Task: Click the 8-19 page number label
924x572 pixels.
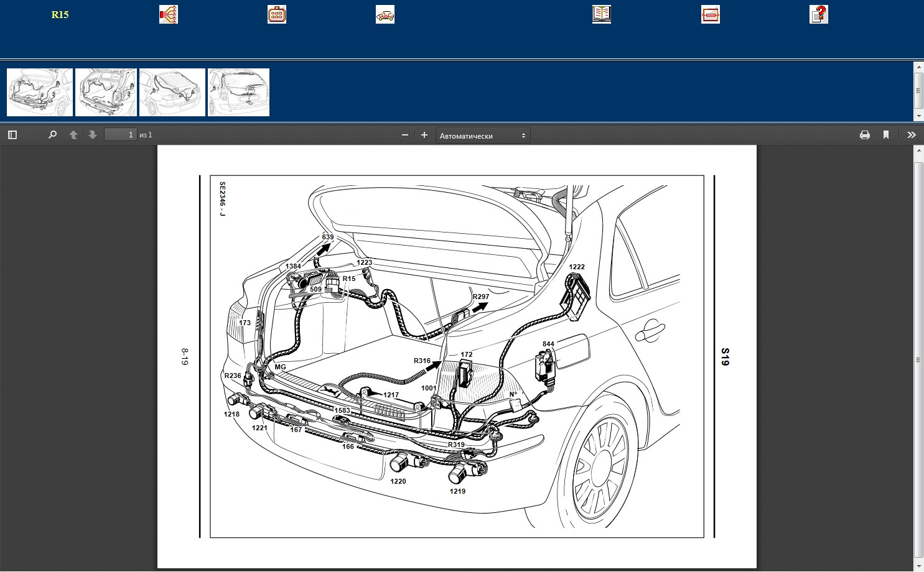Action: 184,356
